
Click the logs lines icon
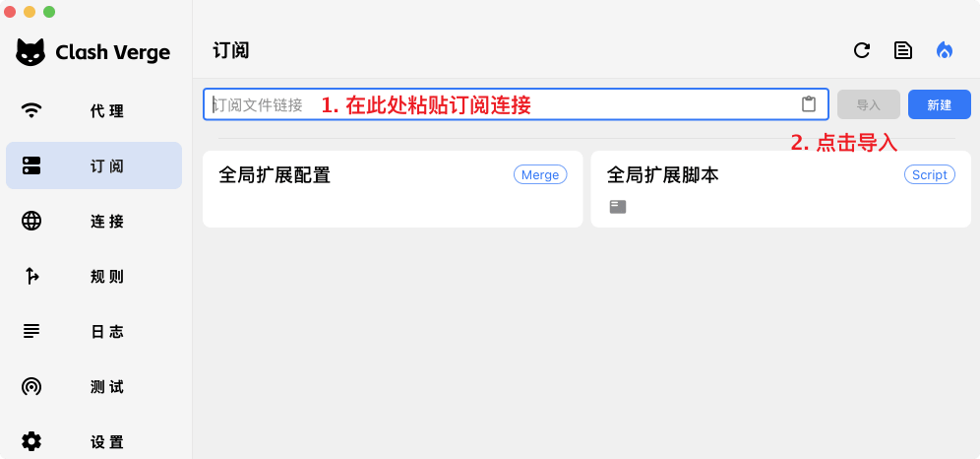pyautogui.click(x=31, y=331)
